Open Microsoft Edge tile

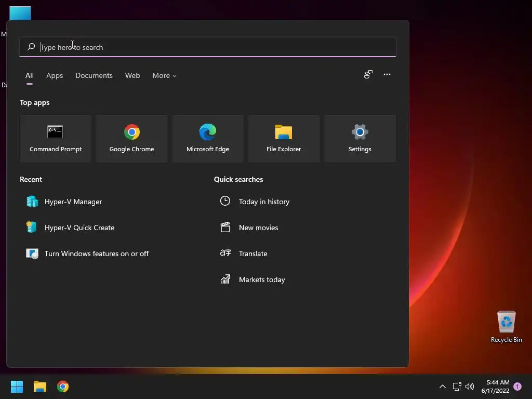208,138
